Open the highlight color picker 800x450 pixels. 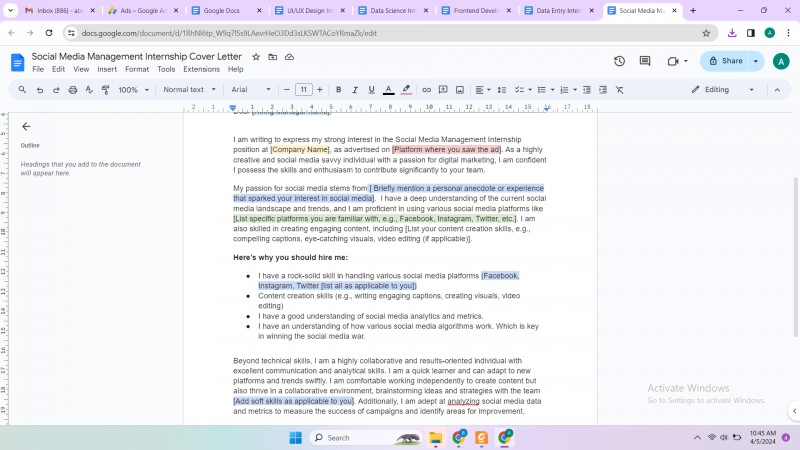(406, 90)
